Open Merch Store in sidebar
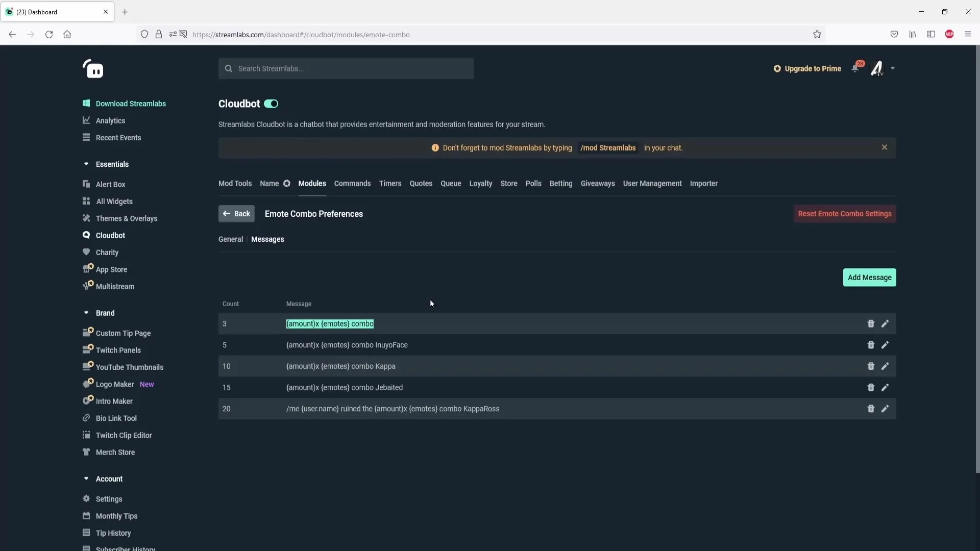 (x=115, y=452)
